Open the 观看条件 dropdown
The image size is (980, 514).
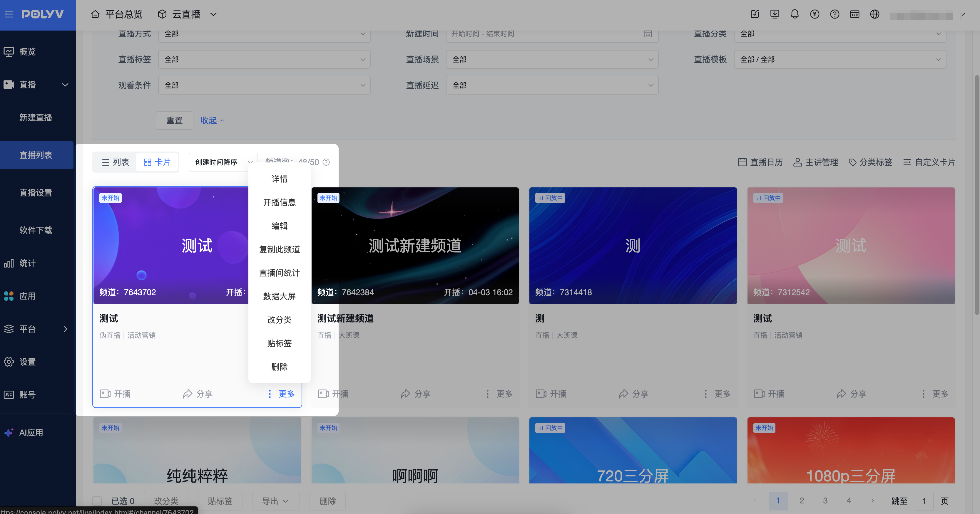point(264,85)
